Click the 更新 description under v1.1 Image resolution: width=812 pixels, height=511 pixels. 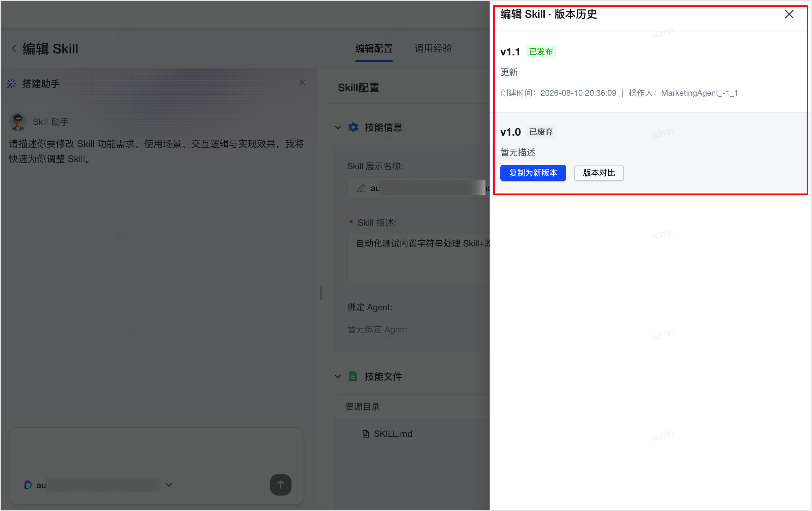[x=509, y=72]
